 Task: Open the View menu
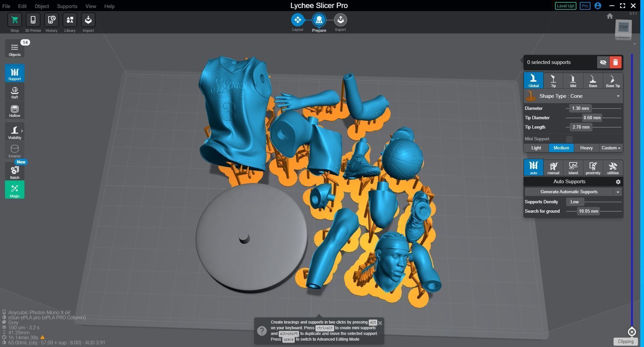[91, 6]
